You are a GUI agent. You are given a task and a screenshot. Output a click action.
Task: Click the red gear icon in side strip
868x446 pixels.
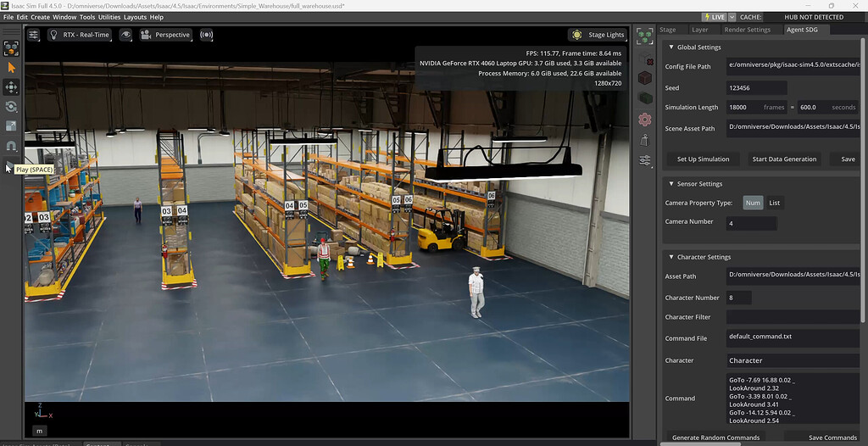coord(645,120)
